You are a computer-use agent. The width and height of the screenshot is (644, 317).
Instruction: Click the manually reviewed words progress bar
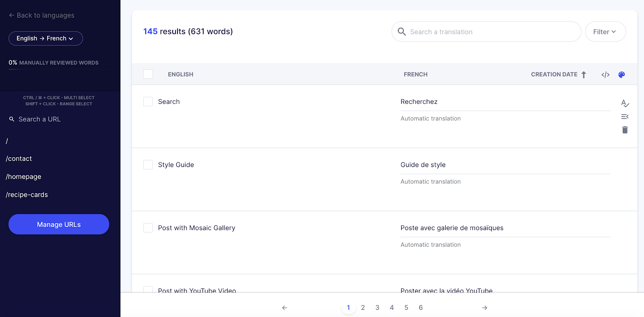59,70
